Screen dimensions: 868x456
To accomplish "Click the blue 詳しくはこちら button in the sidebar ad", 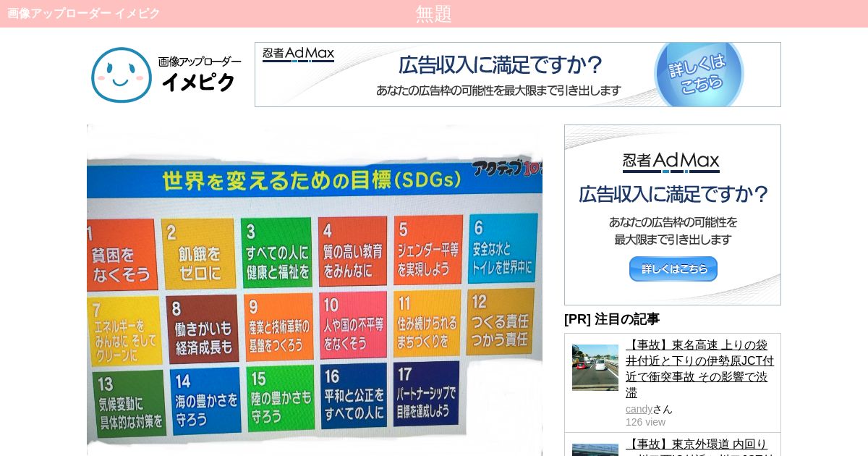I will point(673,269).
